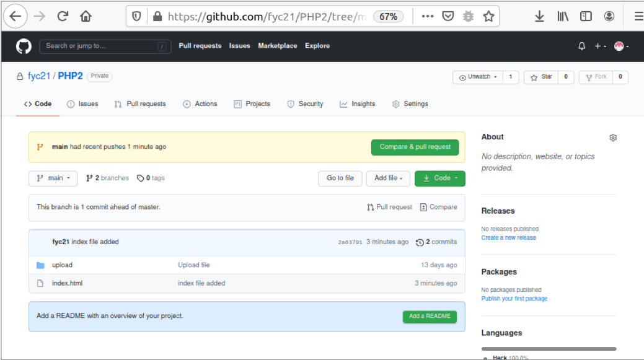644x360 pixels.
Task: Bookmark the page with the star icon
Action: click(x=488, y=16)
